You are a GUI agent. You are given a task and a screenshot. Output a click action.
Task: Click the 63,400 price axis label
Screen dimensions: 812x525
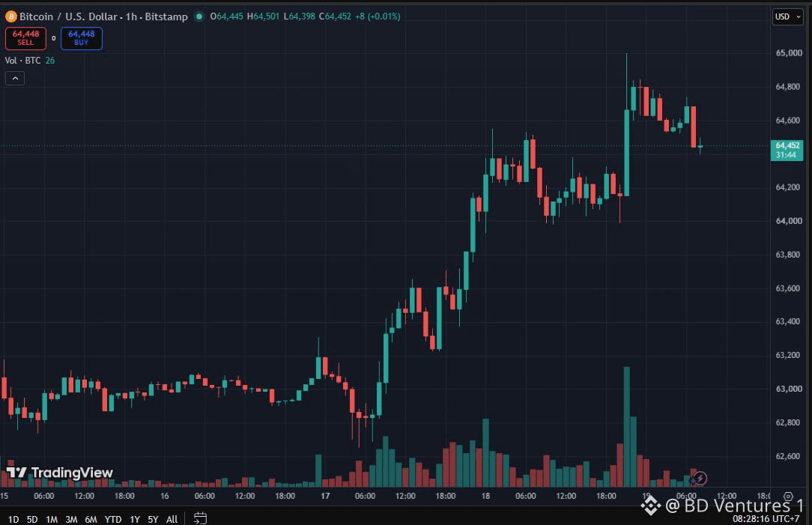click(788, 321)
